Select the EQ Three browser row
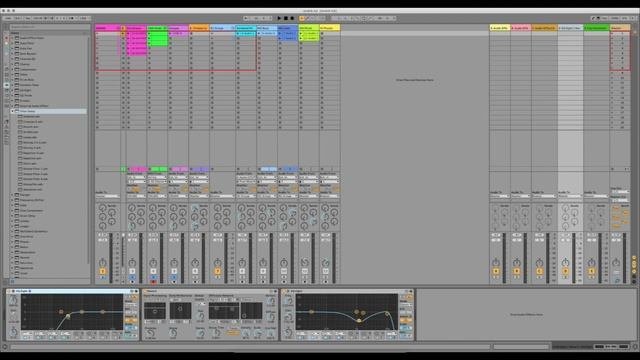Viewport: 640px width, 360px height. pos(49,95)
